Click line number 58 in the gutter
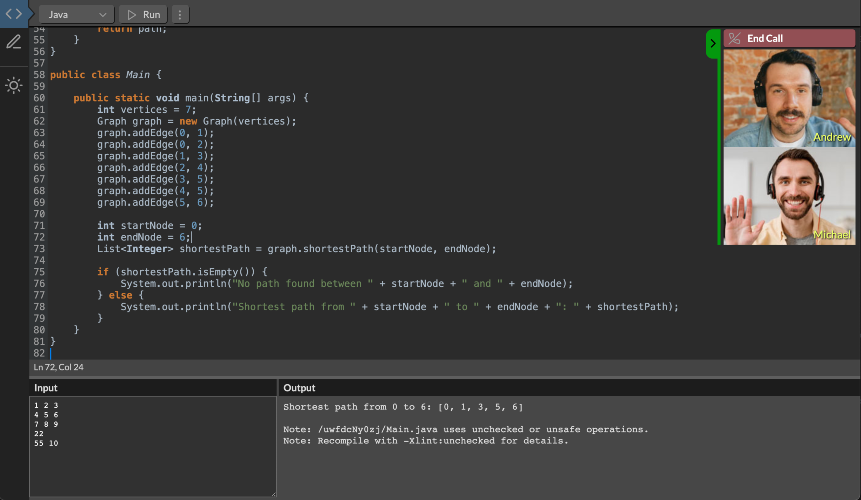The width and height of the screenshot is (861, 500). pyautogui.click(x=38, y=75)
